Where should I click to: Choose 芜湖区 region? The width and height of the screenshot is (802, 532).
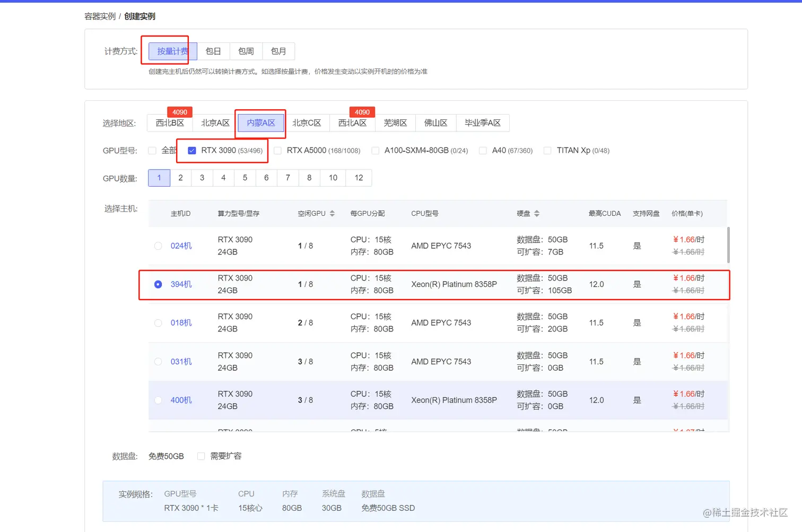pos(395,123)
